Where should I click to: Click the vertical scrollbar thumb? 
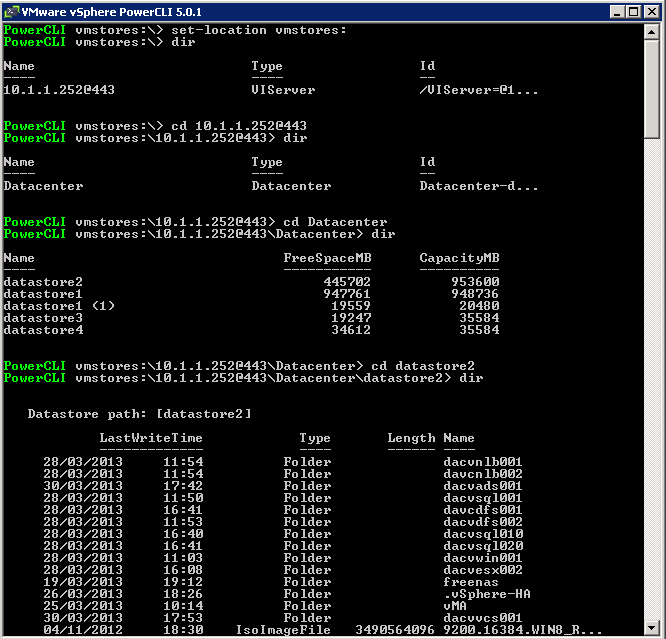652,89
